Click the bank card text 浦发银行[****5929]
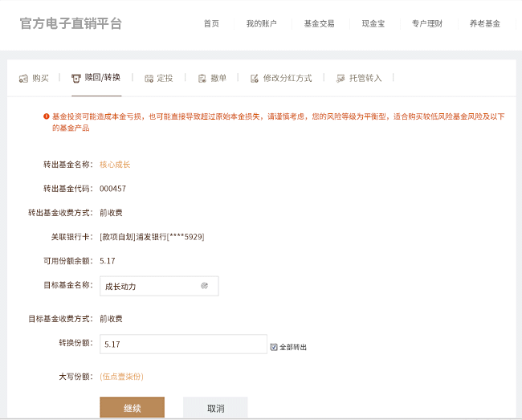Viewport: 522px width, 420px height. coord(170,237)
